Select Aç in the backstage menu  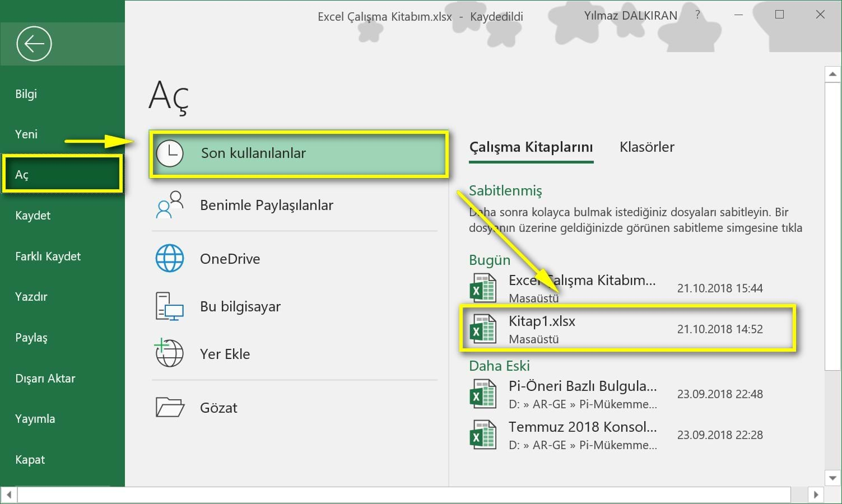point(62,175)
